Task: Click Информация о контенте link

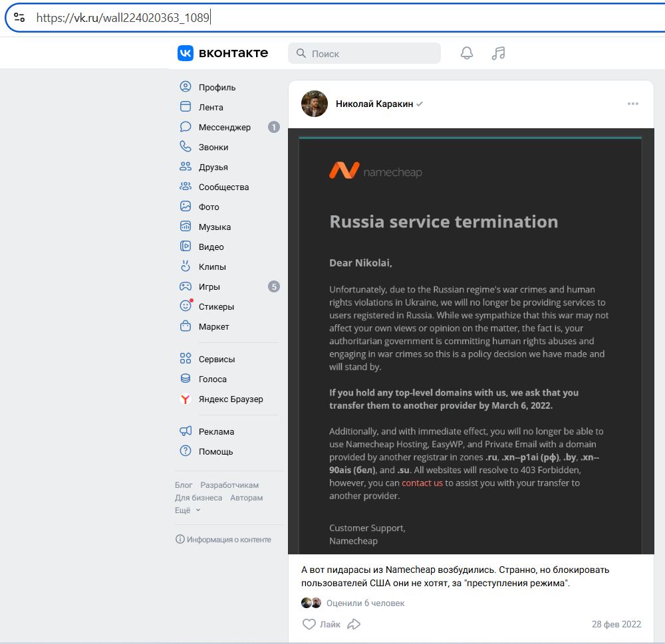Action: click(223, 539)
